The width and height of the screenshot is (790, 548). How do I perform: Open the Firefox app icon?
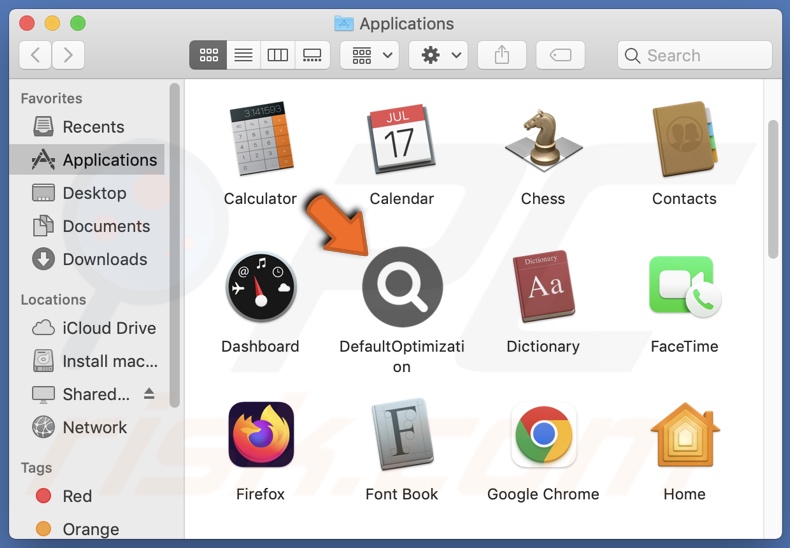261,434
